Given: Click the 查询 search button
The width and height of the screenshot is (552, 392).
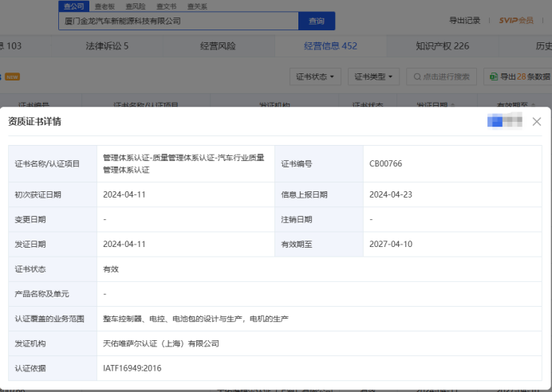Looking at the screenshot, I should [x=316, y=21].
